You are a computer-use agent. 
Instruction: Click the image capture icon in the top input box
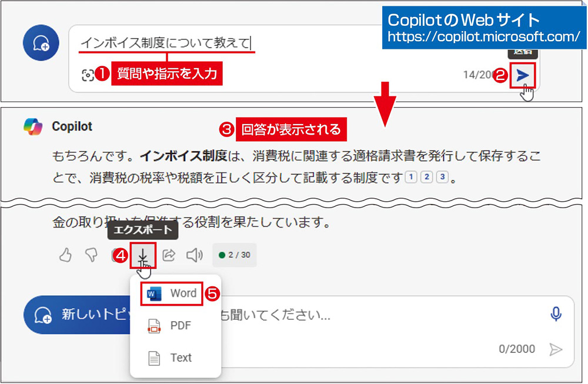pyautogui.click(x=88, y=75)
